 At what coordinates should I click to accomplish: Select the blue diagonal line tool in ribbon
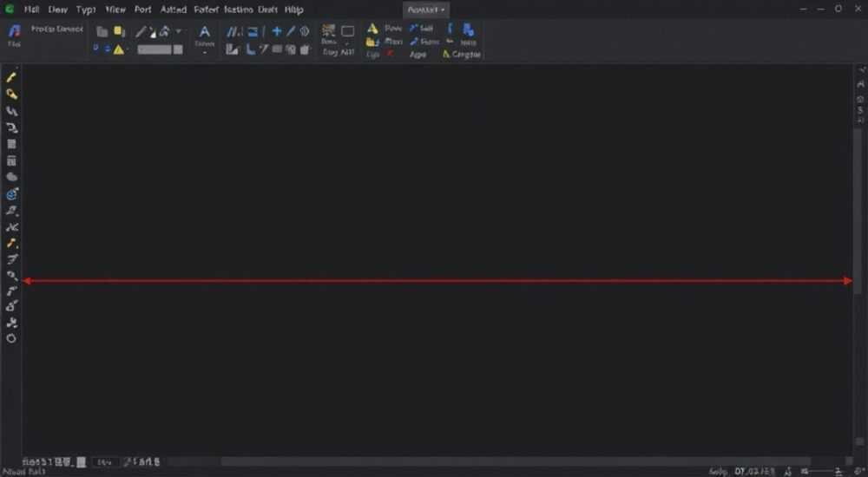tap(291, 31)
